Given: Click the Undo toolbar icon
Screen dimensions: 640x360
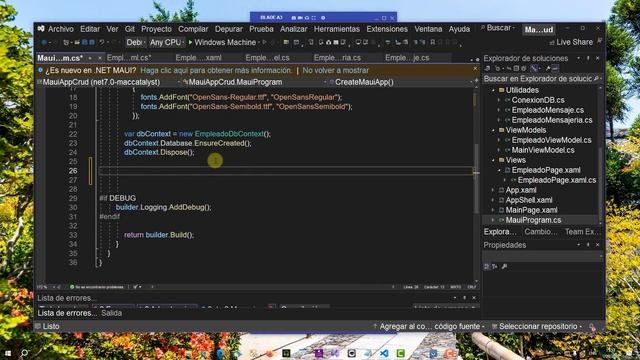Looking at the screenshot, I should point(102,42).
